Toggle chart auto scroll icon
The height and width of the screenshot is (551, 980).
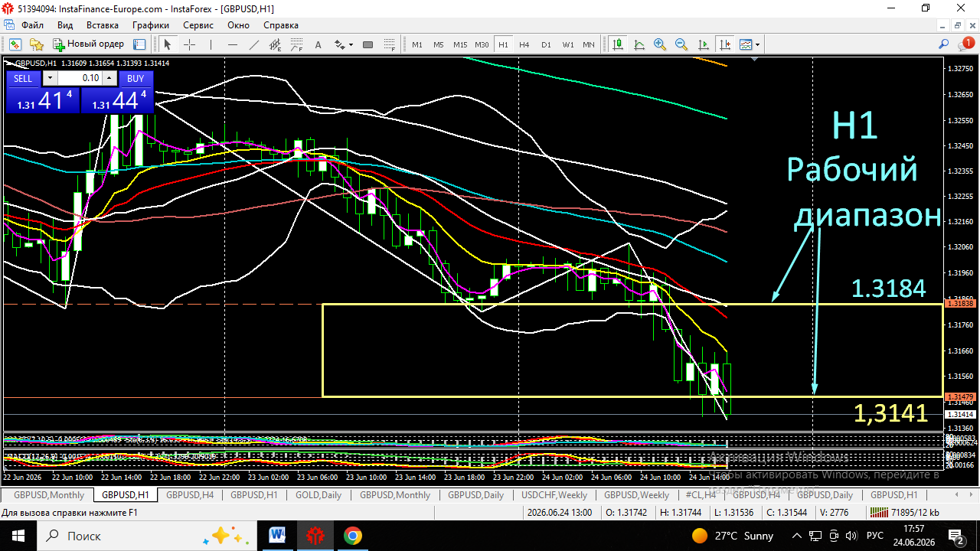[x=703, y=44]
